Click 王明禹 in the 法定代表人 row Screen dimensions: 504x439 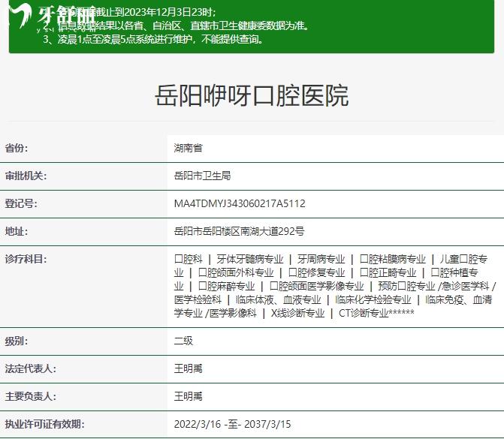(188, 368)
